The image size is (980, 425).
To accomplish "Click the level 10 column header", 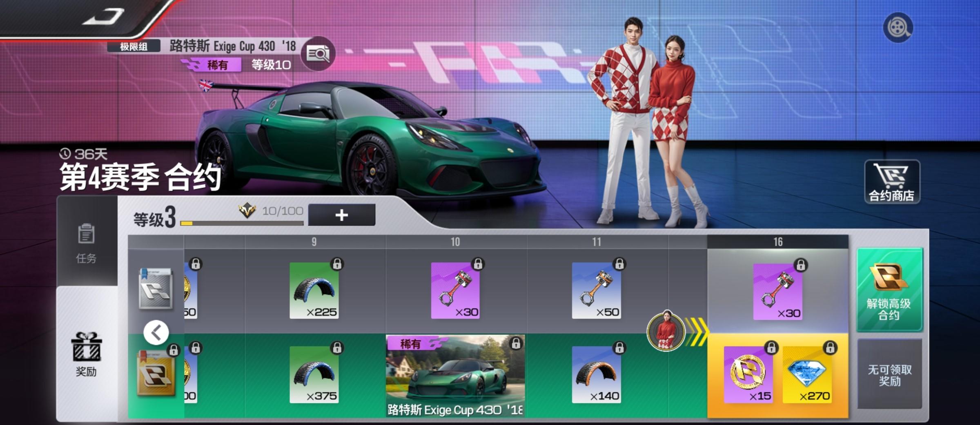I will tap(455, 242).
